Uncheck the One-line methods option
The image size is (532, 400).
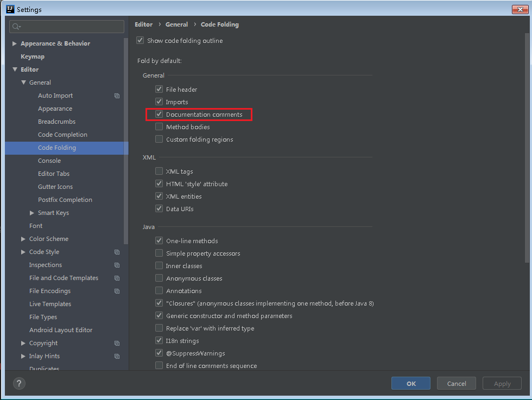[159, 240]
